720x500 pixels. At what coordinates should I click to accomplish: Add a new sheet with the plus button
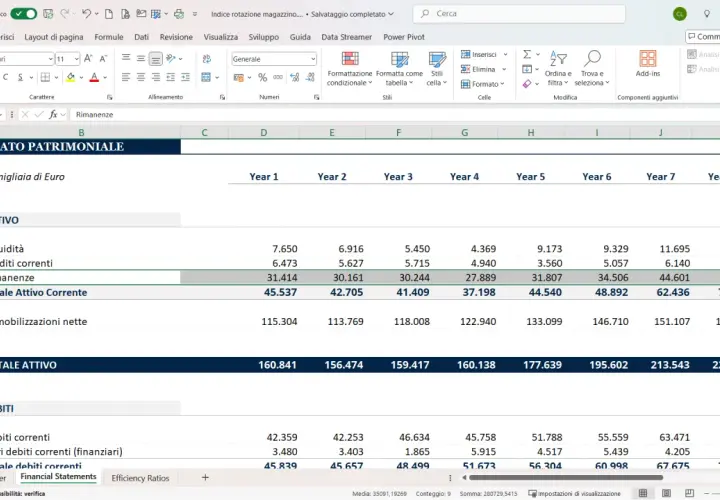click(205, 478)
